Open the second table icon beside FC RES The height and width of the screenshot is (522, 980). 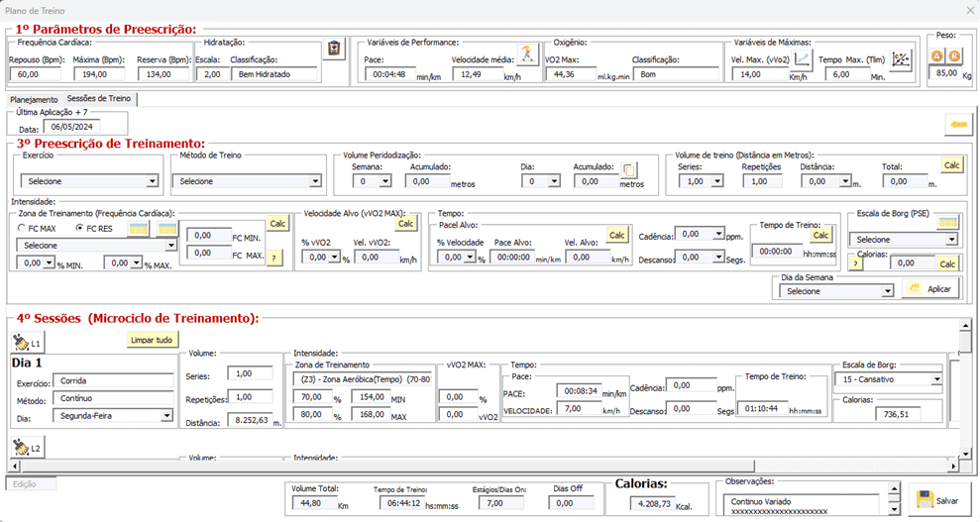pos(166,229)
